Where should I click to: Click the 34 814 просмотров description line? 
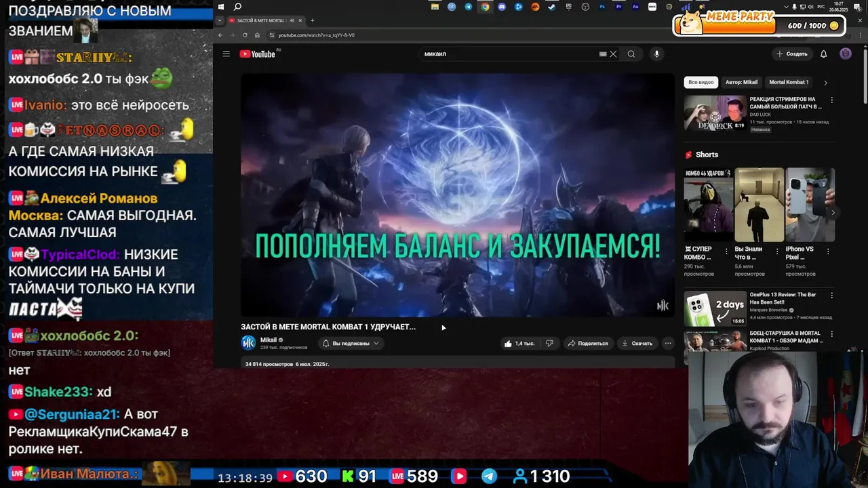287,364
